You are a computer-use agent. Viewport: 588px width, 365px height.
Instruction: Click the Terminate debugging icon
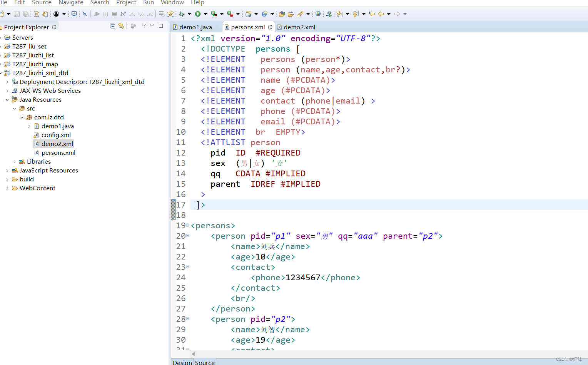[x=114, y=14]
